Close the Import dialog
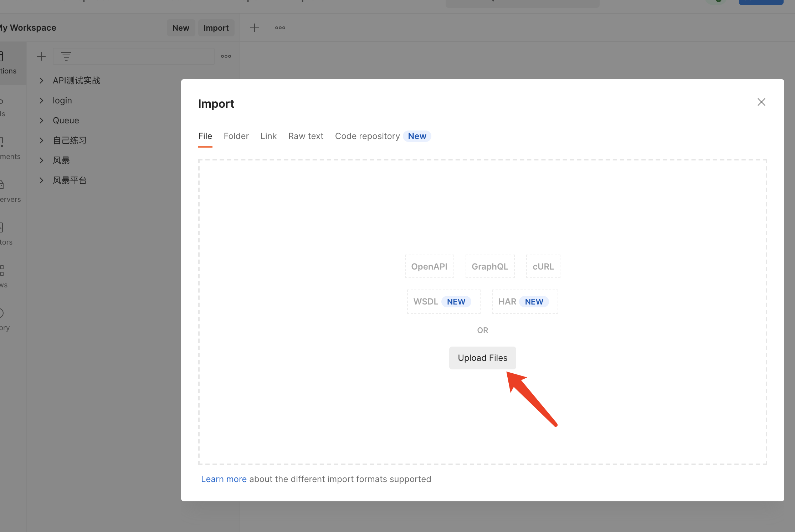795x532 pixels. [761, 102]
